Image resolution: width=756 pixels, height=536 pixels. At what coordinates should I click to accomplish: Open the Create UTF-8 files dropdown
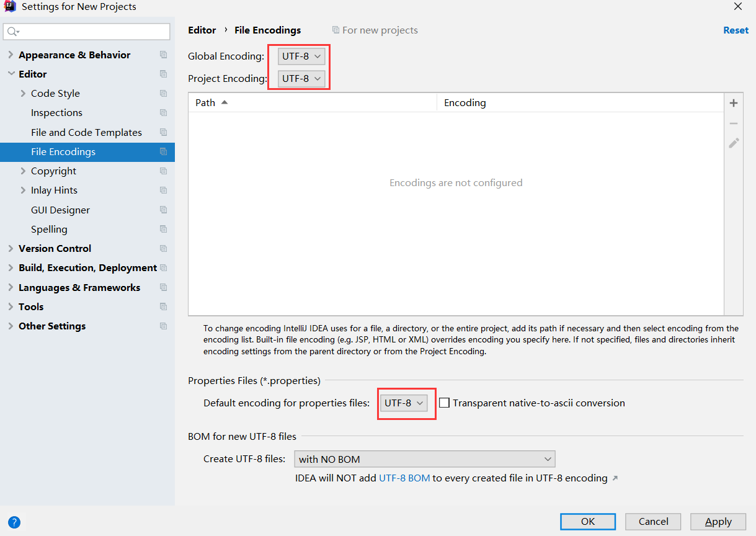tap(425, 459)
